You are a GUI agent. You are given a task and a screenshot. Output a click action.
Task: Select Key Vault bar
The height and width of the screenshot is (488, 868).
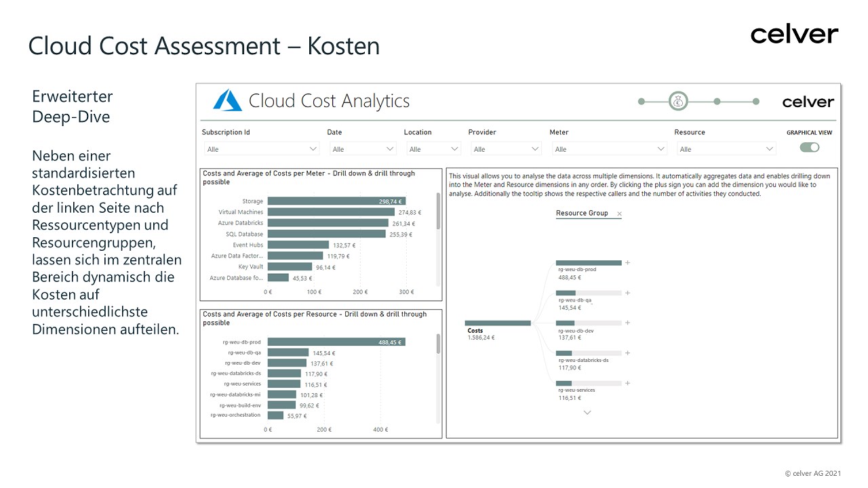(290, 266)
